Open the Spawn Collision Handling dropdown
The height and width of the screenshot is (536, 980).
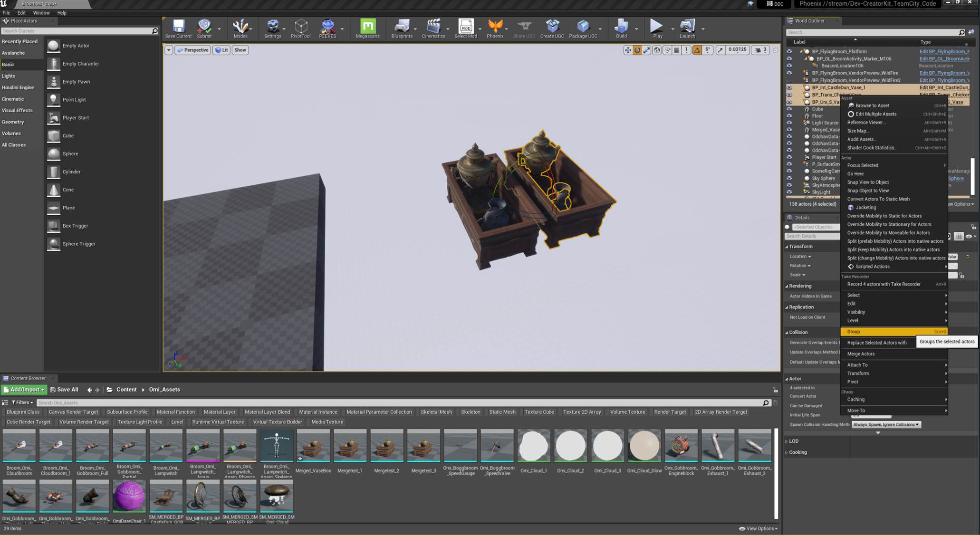(886, 424)
